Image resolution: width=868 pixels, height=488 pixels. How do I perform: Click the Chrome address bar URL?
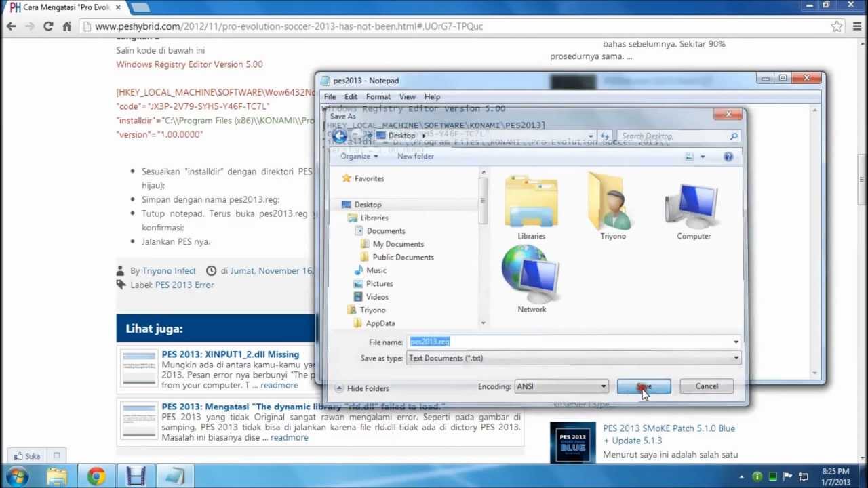point(289,26)
